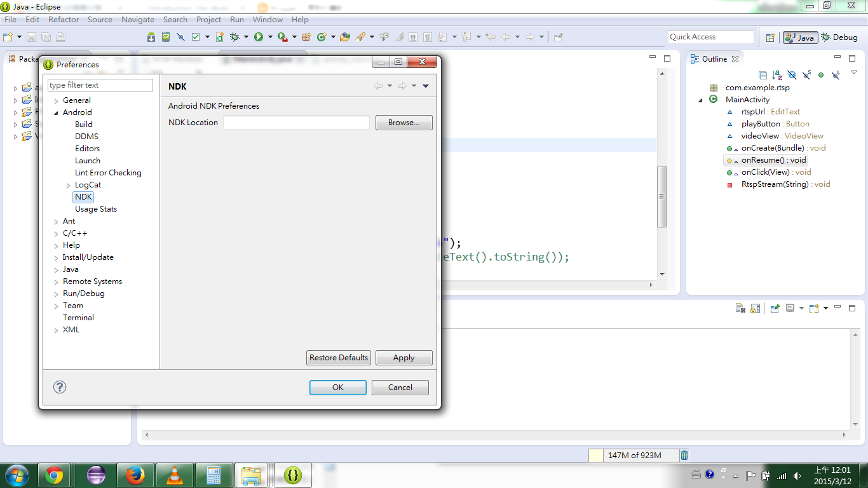
Task: Click the Run External Tools toolbox icon
Action: [x=283, y=37]
